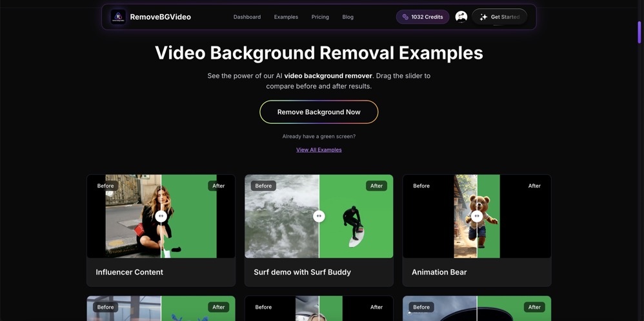Go to the Examples nav item
This screenshot has height=321, width=644.
coord(286,17)
